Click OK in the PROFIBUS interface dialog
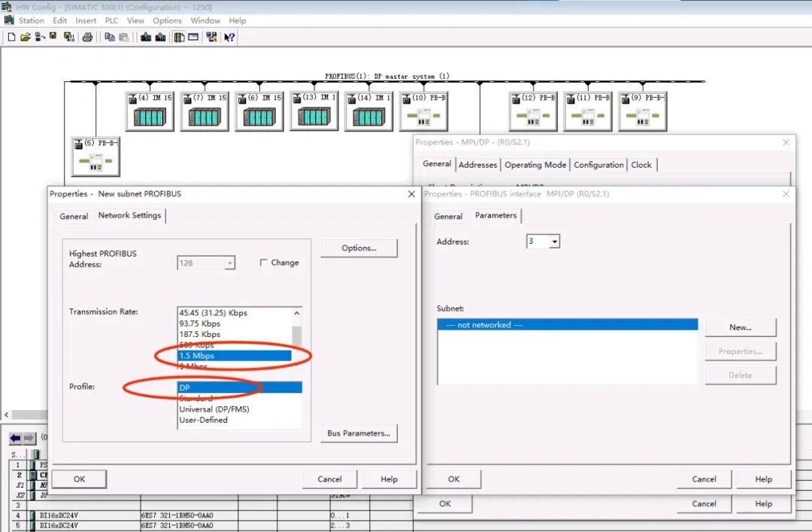The image size is (812, 532). [x=453, y=479]
